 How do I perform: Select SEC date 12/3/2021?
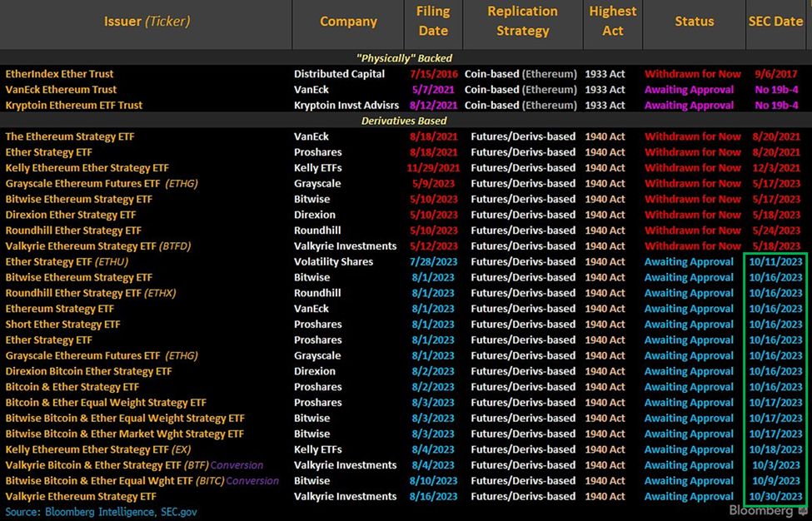[x=775, y=168]
